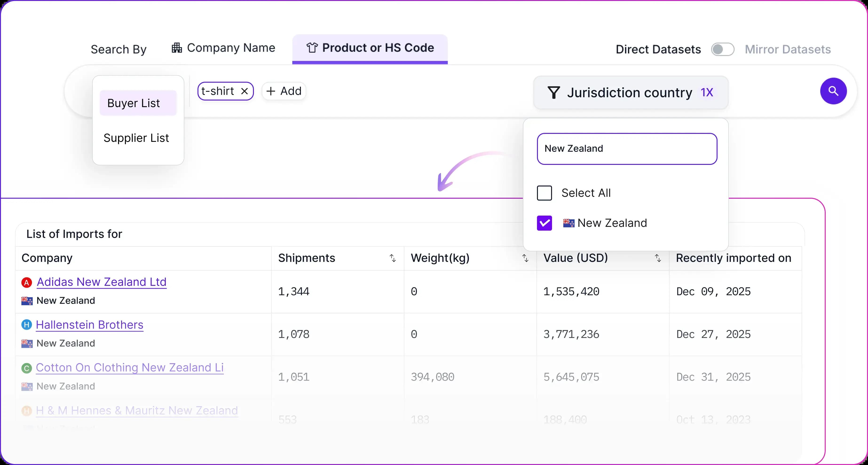The width and height of the screenshot is (868, 465).
Task: Open Adidas New Zealand Ltd link
Action: [x=101, y=282]
